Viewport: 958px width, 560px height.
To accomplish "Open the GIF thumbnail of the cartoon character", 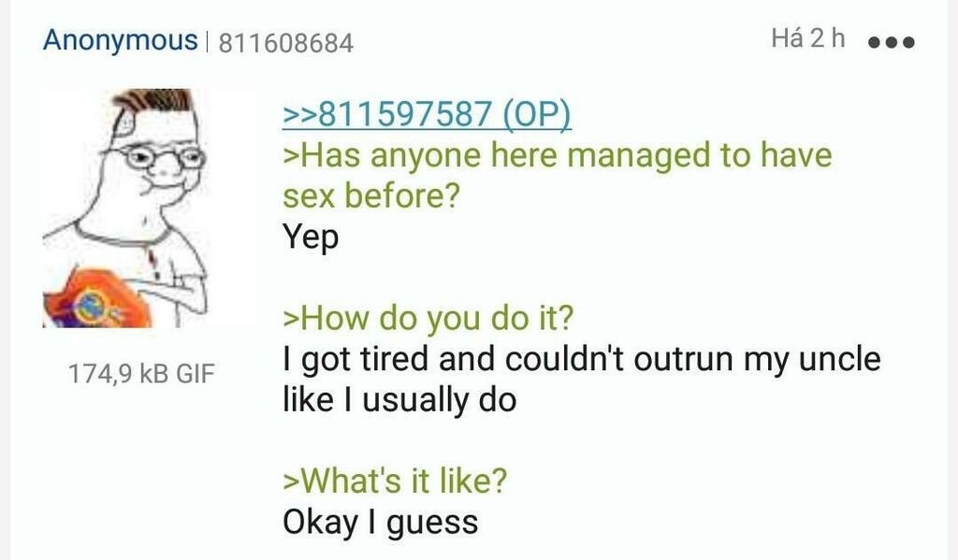I will [x=126, y=208].
